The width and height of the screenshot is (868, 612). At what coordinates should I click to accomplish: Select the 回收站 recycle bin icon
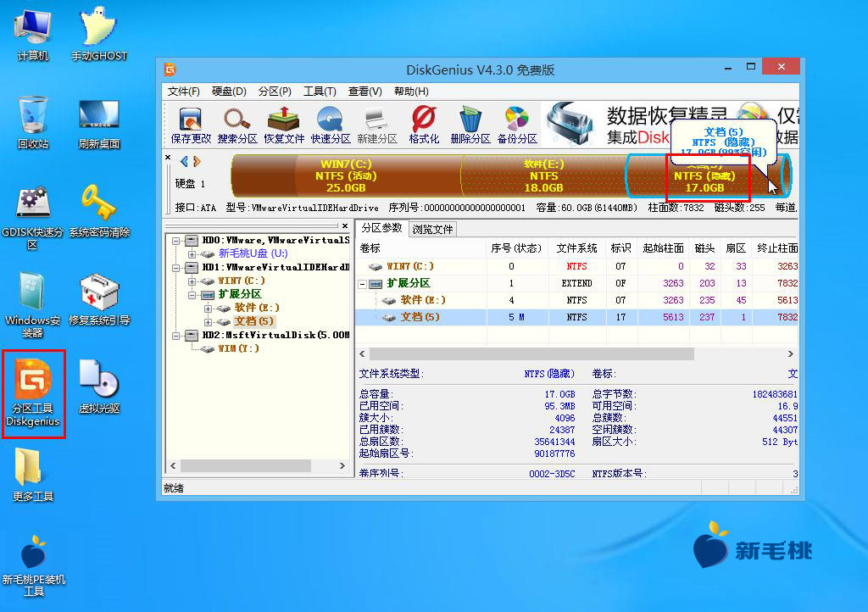click(33, 122)
